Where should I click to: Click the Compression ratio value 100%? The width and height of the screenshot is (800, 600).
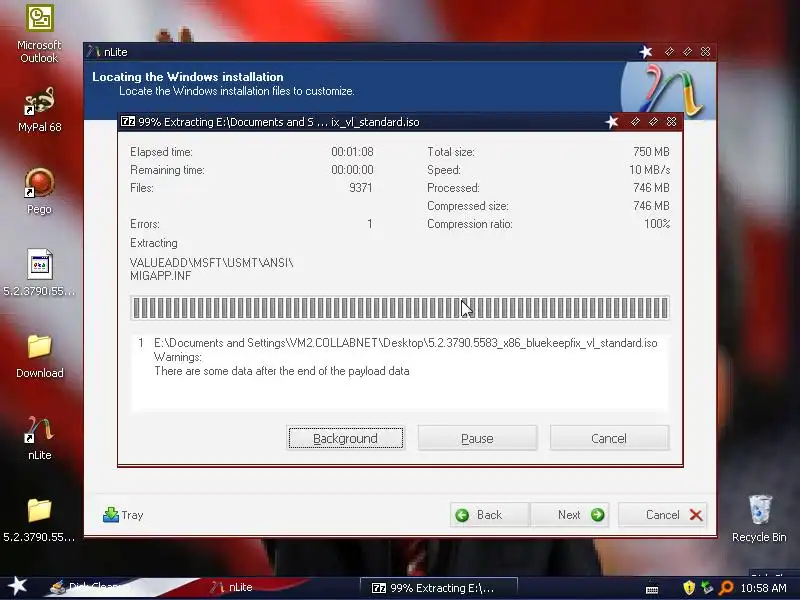pyautogui.click(x=657, y=224)
